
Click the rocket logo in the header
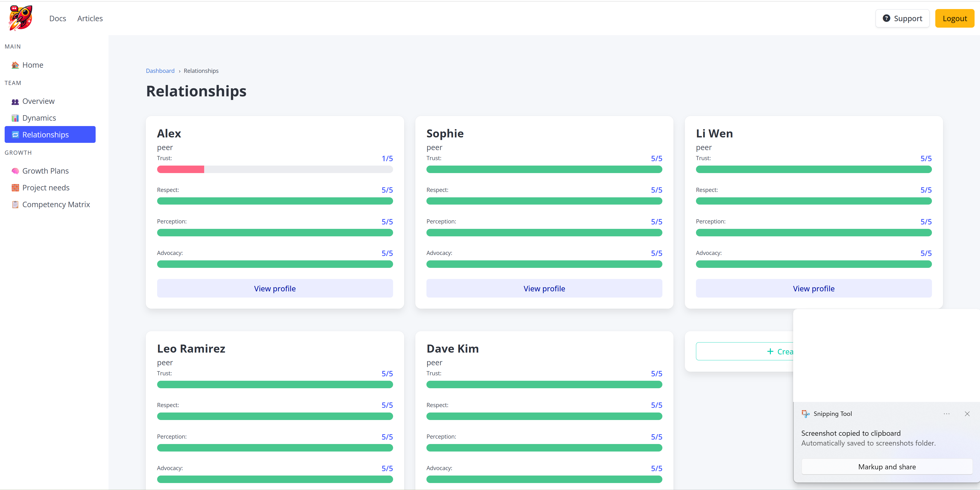click(20, 18)
